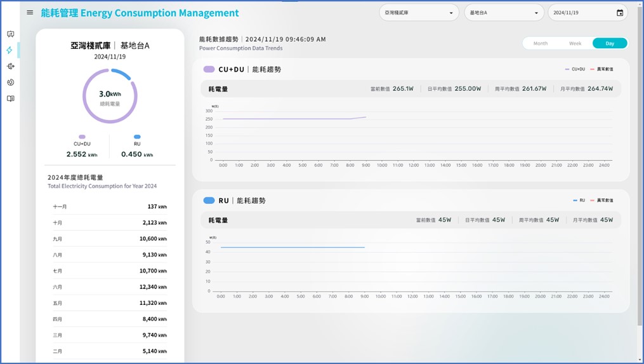Switch to the Month view tab

pos(541,43)
